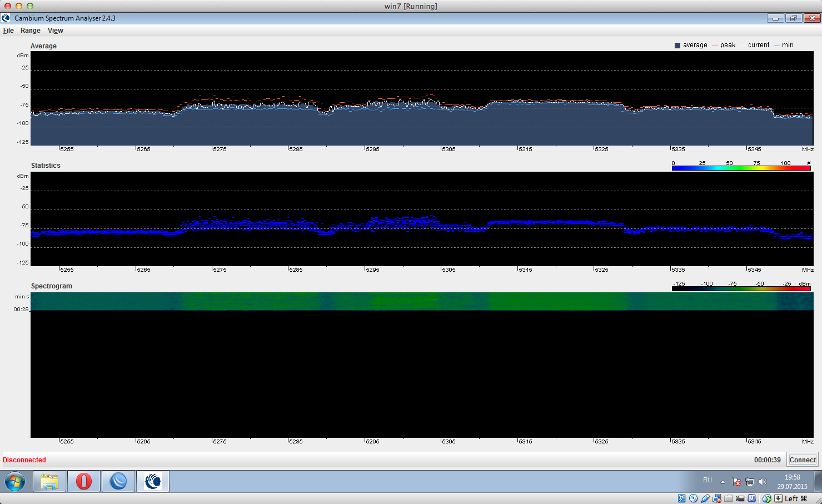Show hidden system tray icons
Screen dimensions: 822x504
pyautogui.click(x=723, y=482)
